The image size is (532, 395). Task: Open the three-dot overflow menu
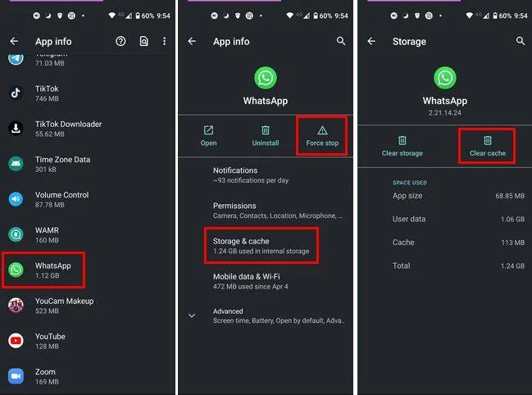coord(164,41)
